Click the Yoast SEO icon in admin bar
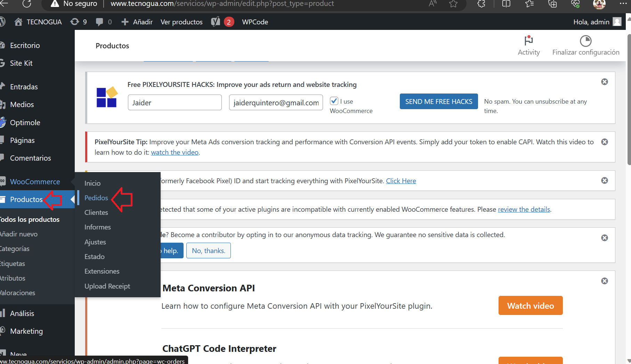Viewport: 631px width, 364px height. pos(216,22)
